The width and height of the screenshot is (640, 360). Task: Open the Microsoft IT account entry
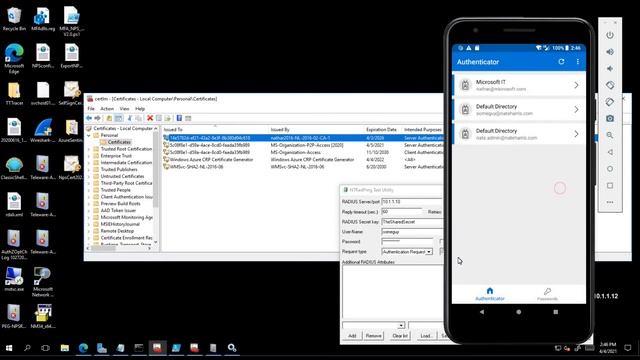(519, 85)
